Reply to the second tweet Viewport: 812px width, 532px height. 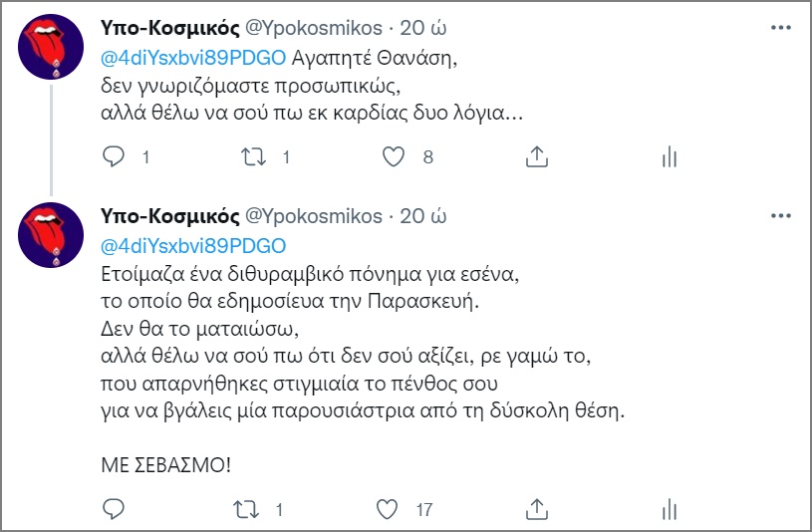point(116,509)
